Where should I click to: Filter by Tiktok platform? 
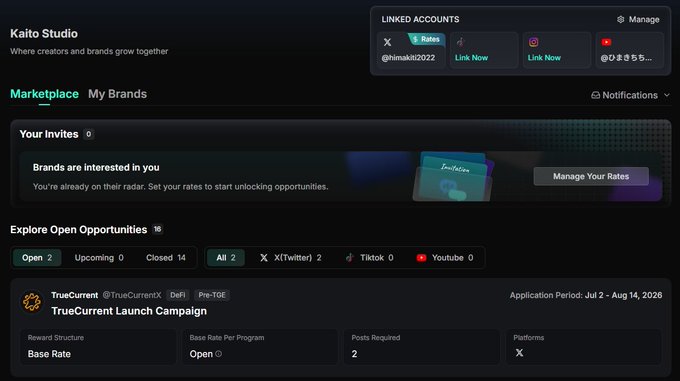click(369, 257)
